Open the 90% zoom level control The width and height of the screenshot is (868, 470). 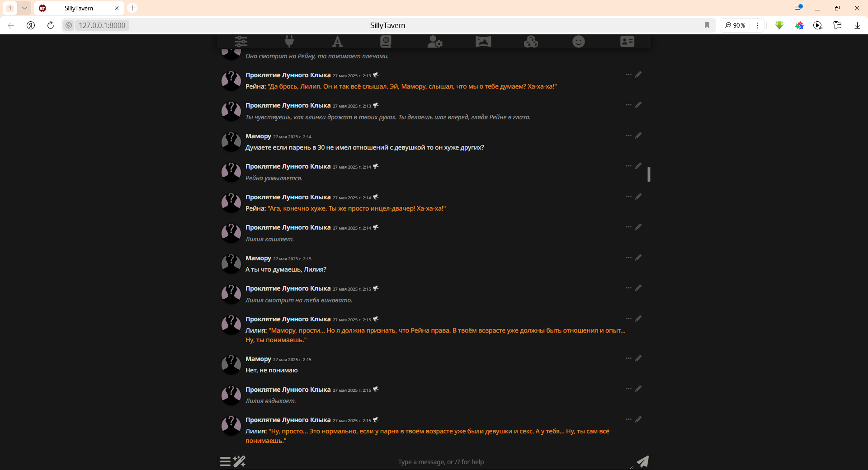(735, 25)
